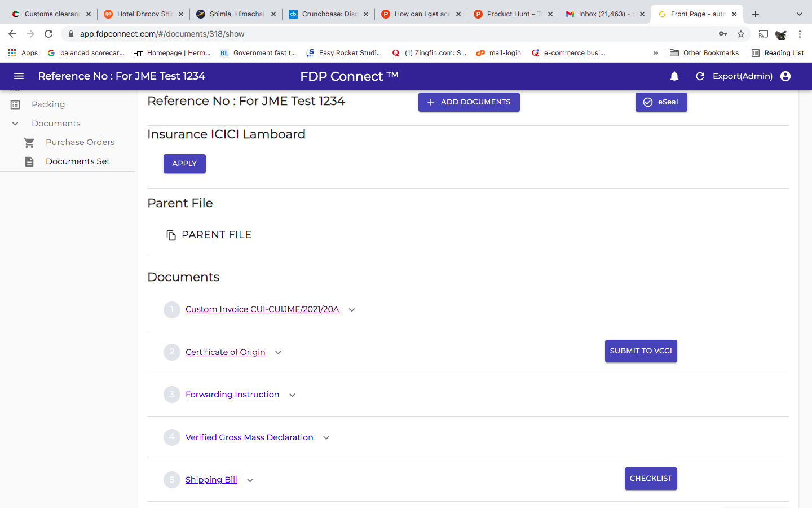Click the Apps grid bookmark icon
The height and width of the screenshot is (508, 812).
tap(12, 52)
